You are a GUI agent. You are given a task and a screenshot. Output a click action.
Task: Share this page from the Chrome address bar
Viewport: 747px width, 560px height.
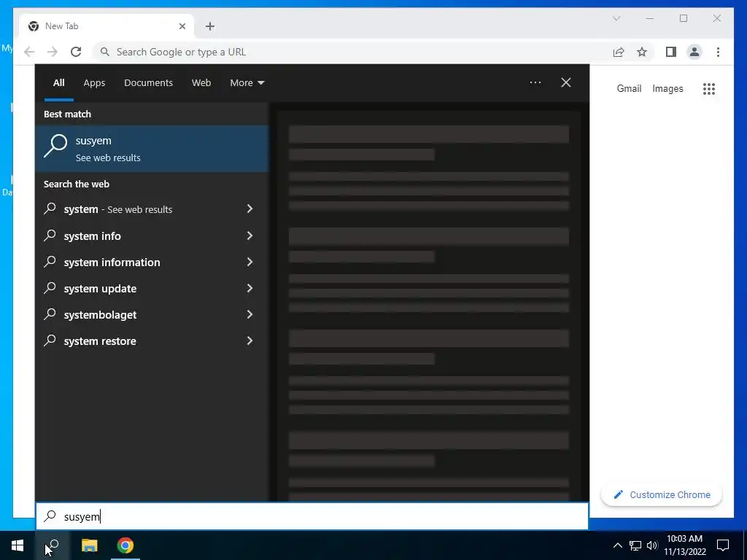pos(619,52)
